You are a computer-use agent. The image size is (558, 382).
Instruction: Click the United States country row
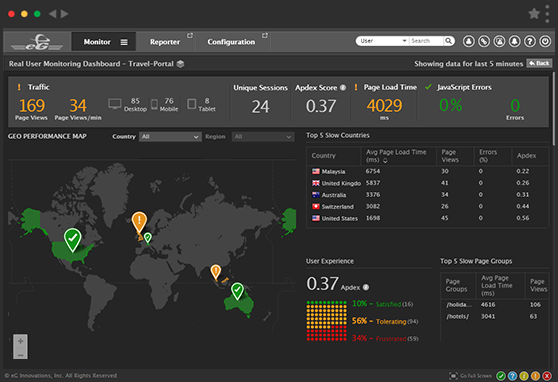coord(427,218)
